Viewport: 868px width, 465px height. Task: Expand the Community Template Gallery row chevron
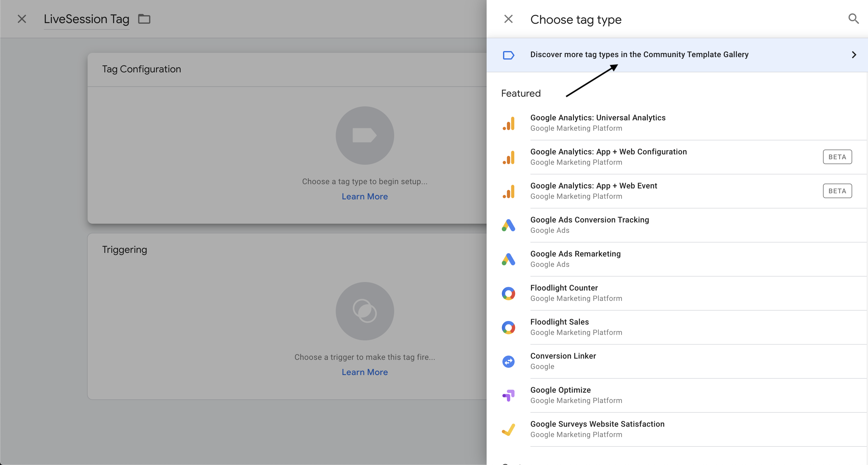[x=854, y=54]
